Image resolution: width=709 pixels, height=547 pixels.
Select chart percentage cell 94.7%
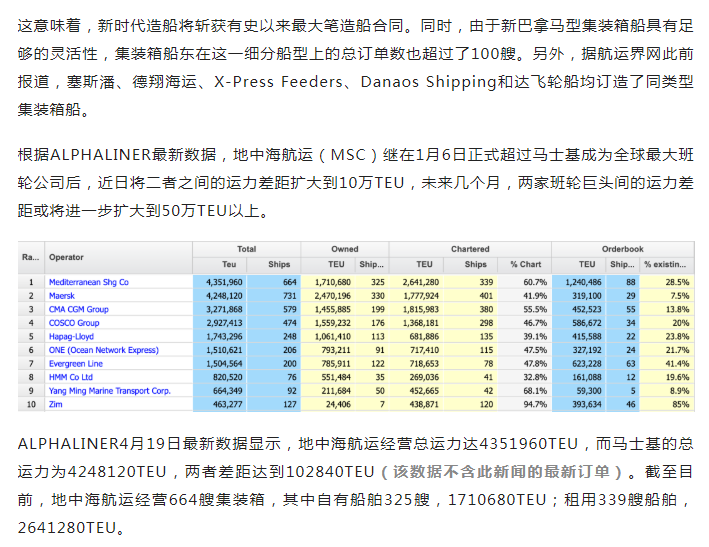[x=525, y=404]
